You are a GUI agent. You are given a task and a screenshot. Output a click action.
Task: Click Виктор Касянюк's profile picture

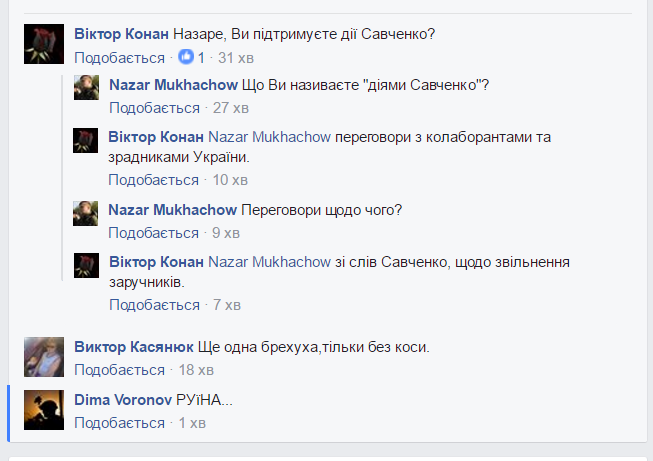[43, 357]
